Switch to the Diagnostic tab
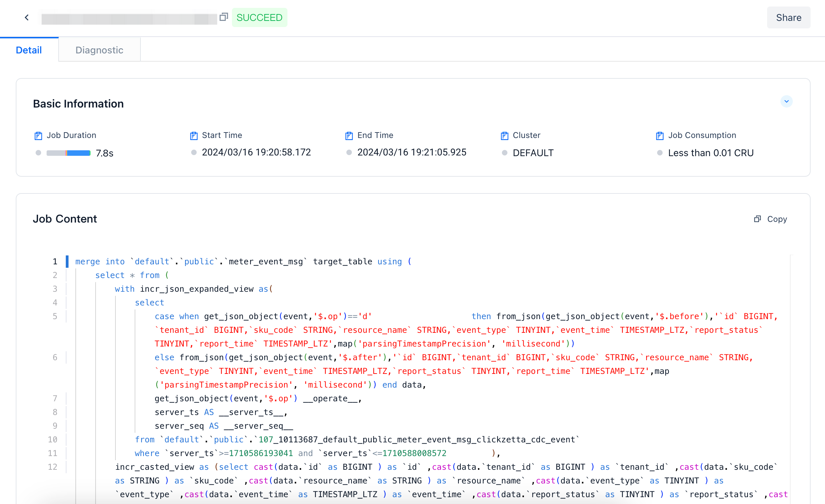 (x=99, y=50)
